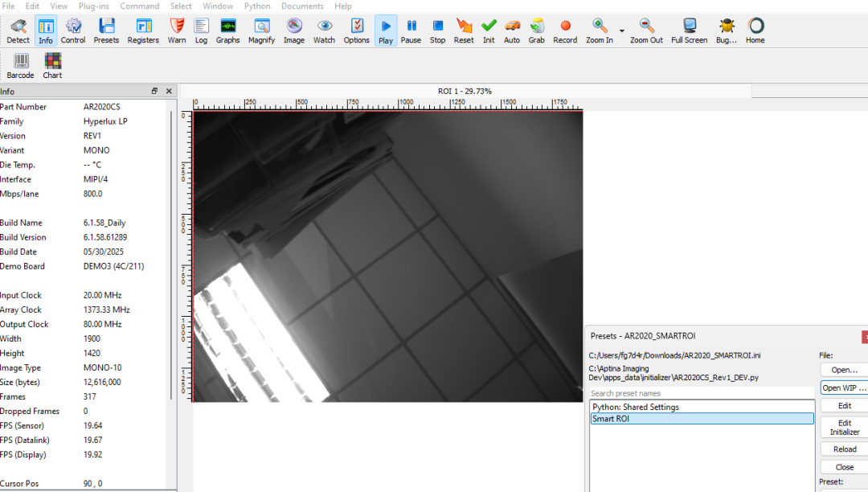Open the Log toolbar icon
Viewport: 868px width, 492px height.
[x=201, y=31]
